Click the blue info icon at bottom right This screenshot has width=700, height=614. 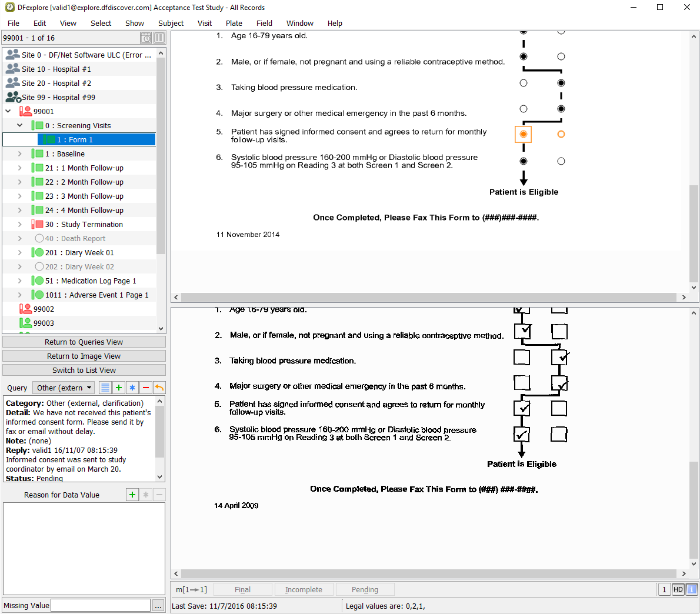(x=692, y=589)
